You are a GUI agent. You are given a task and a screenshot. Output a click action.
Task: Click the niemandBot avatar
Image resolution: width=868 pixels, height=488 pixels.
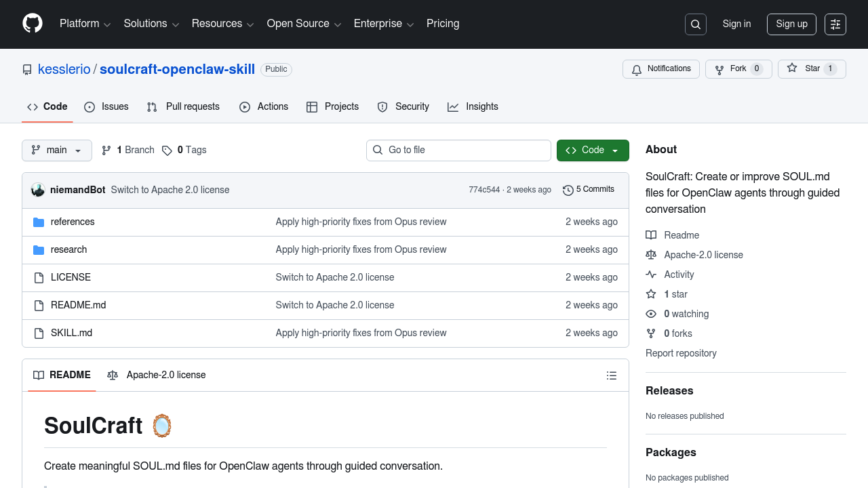pos(38,190)
